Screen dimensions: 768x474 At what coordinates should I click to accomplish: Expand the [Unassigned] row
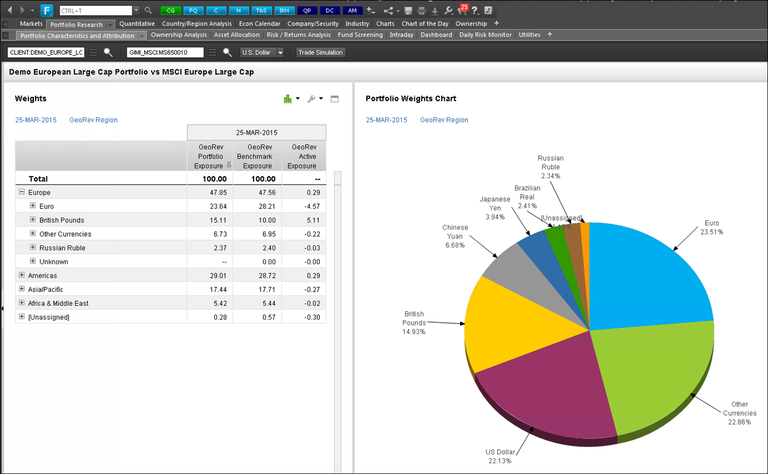pyautogui.click(x=22, y=317)
